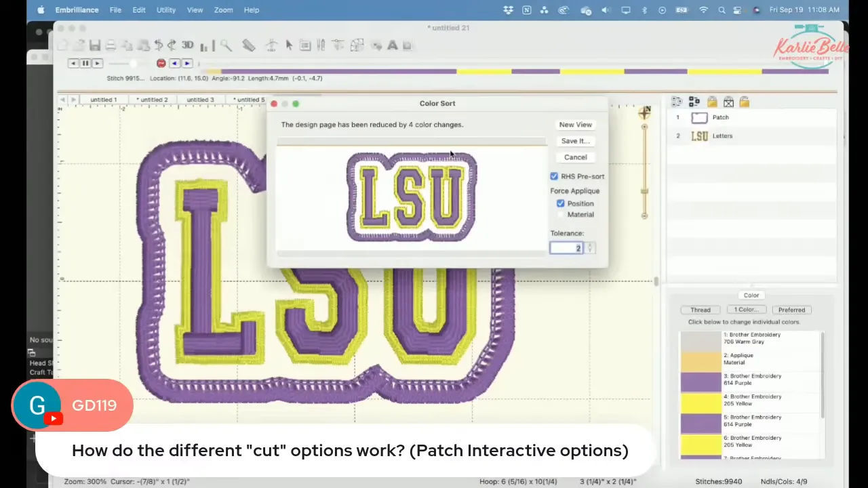Viewport: 868px width, 488px height.
Task: Open Spotlight search in menu bar
Action: [x=722, y=9]
